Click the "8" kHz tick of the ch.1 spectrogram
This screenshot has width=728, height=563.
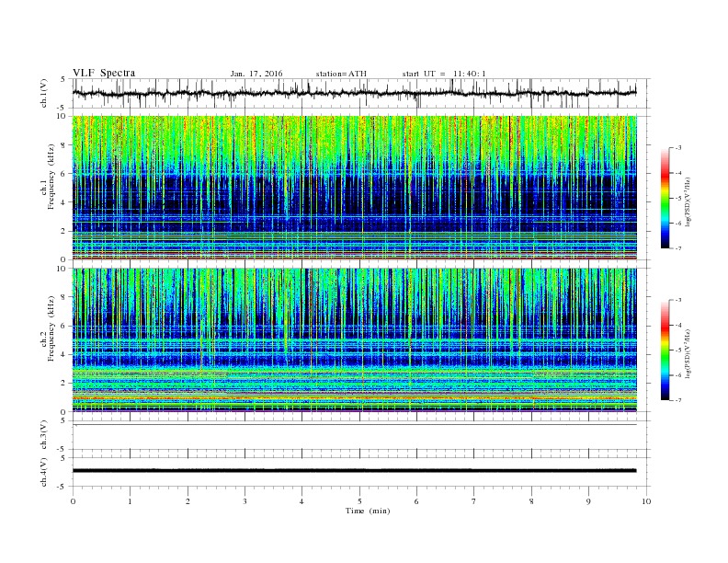pos(64,145)
